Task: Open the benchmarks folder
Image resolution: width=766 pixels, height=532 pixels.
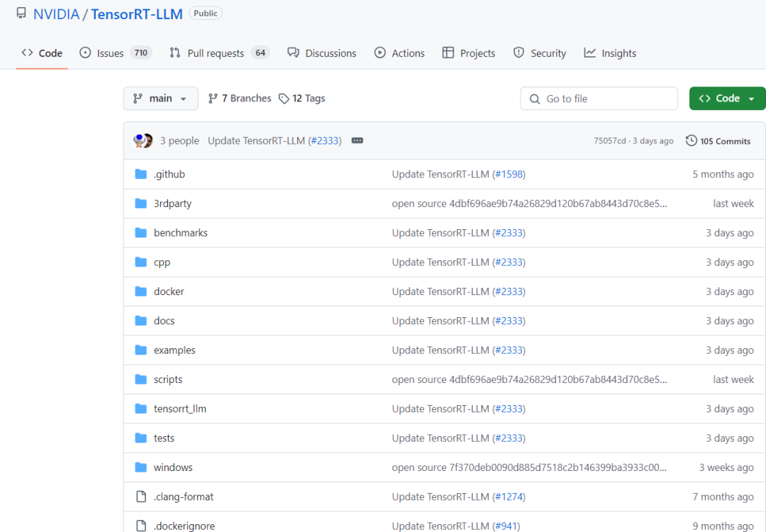Action: pos(181,233)
